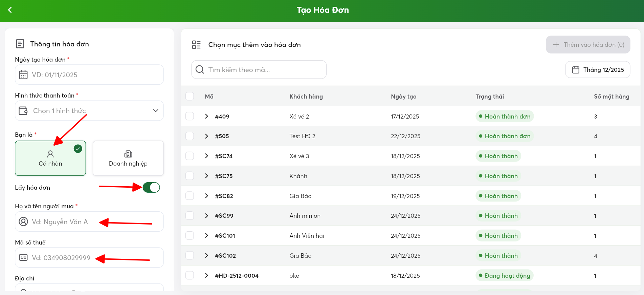Expand the row for order #505

click(x=206, y=136)
